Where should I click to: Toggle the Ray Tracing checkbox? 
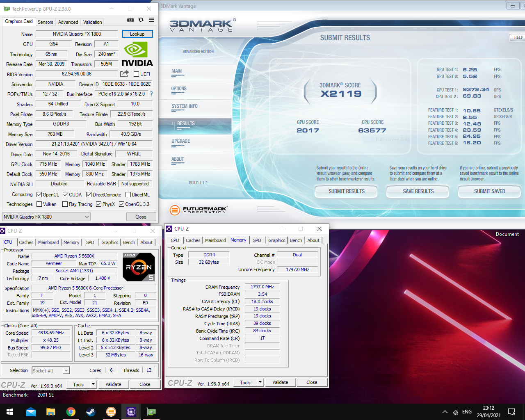click(x=65, y=204)
